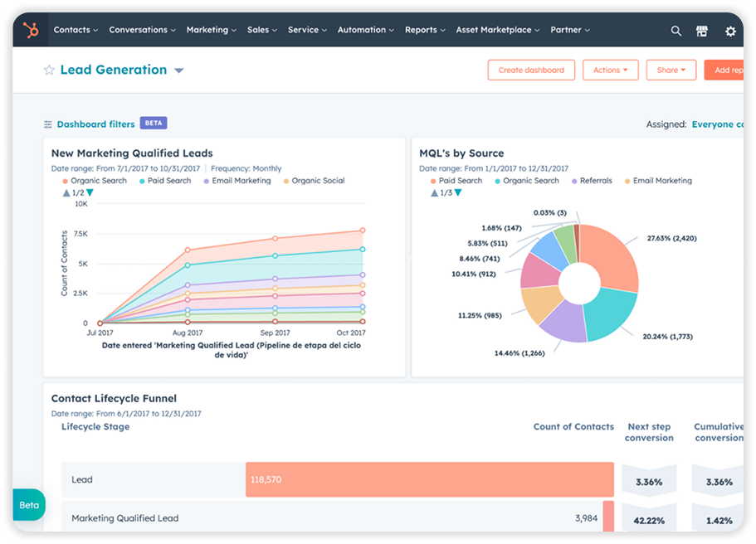Click the dashboard filters sliders icon
This screenshot has width=756, height=544.
click(x=48, y=124)
